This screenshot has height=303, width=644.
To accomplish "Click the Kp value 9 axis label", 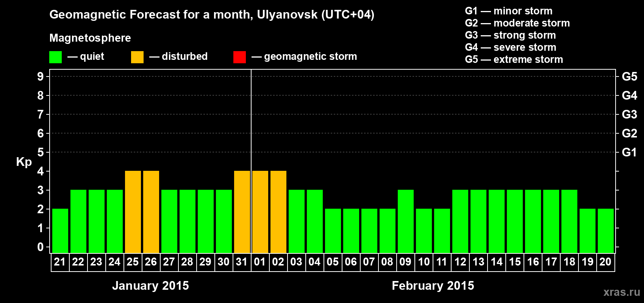I will pyautogui.click(x=41, y=77).
